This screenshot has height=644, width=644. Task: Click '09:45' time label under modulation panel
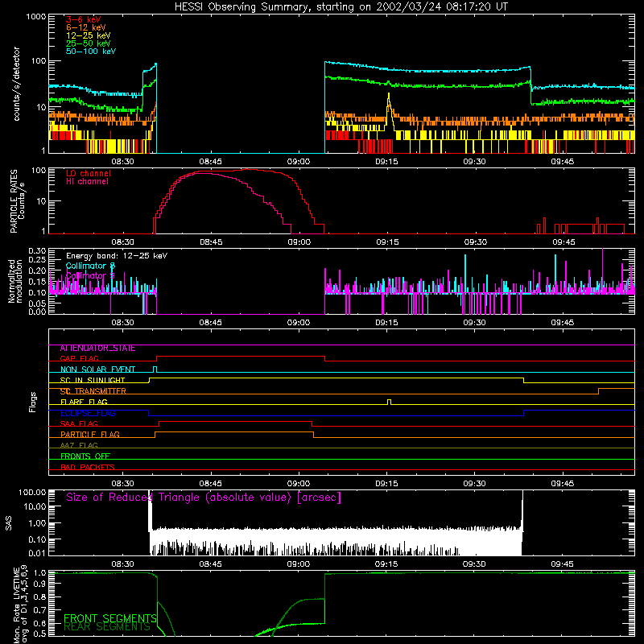562,323
